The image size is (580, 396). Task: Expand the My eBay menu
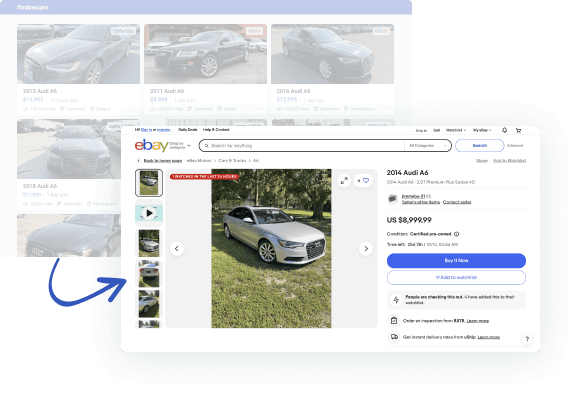482,130
